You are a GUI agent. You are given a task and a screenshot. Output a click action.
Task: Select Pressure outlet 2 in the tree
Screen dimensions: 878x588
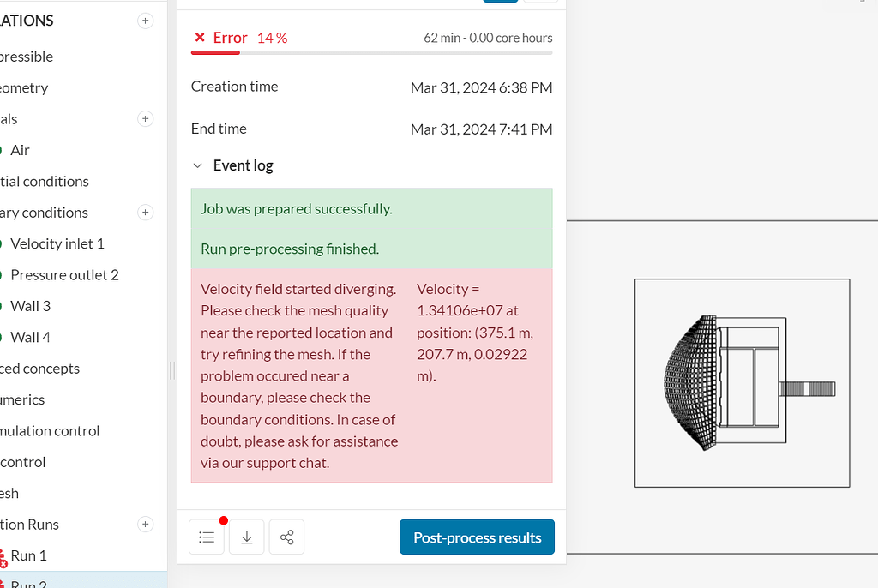point(62,275)
